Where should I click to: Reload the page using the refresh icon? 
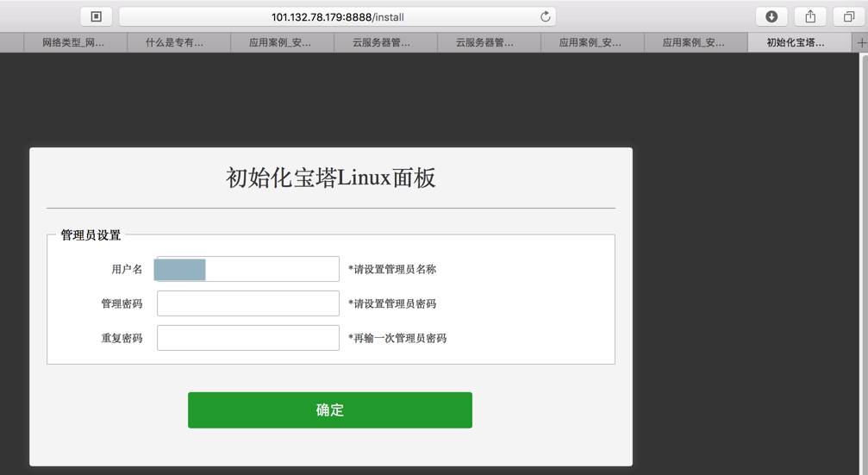546,16
